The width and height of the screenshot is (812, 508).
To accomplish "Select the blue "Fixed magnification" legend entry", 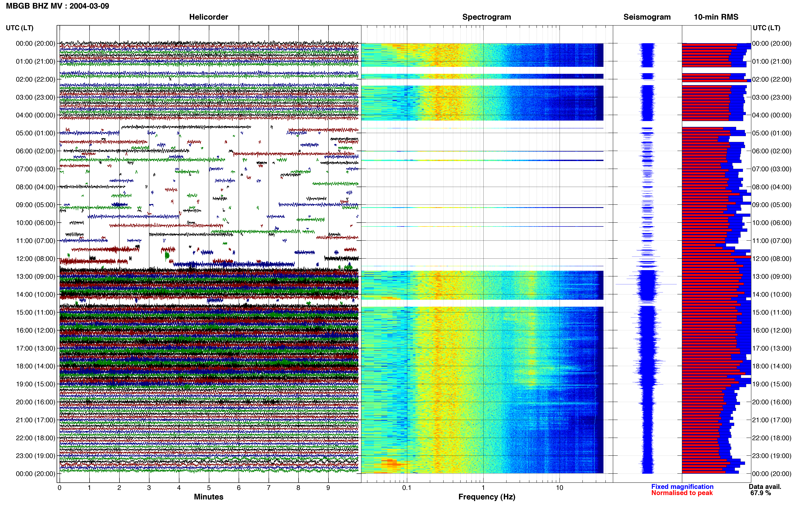I will pyautogui.click(x=682, y=486).
